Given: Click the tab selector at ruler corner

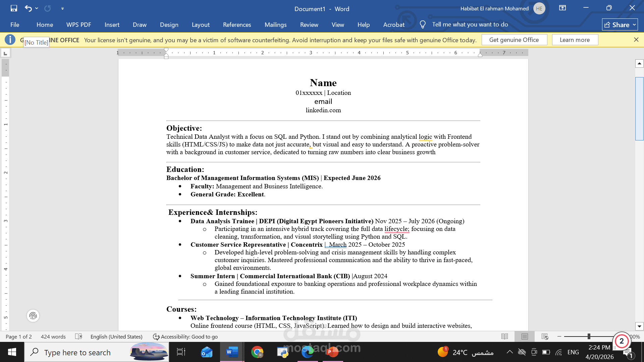Looking at the screenshot, I should coord(5,53).
